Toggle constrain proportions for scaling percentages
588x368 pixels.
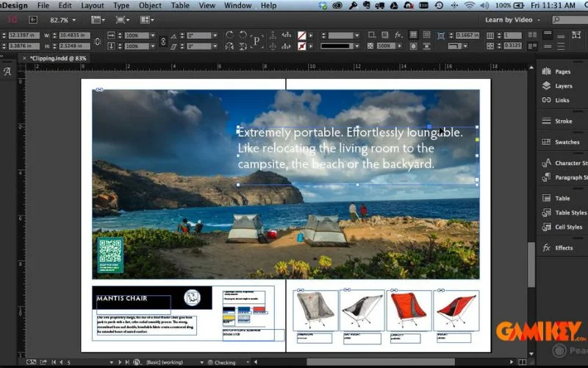163,40
